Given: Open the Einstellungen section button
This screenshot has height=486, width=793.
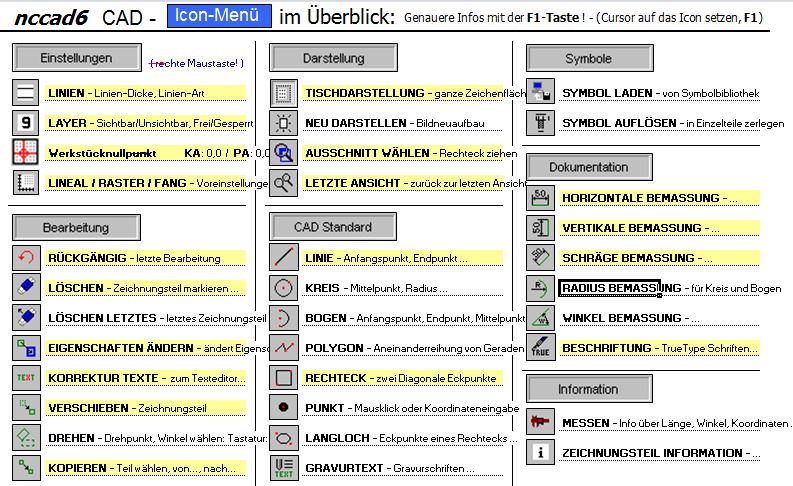Looking at the screenshot, I should coord(76,59).
